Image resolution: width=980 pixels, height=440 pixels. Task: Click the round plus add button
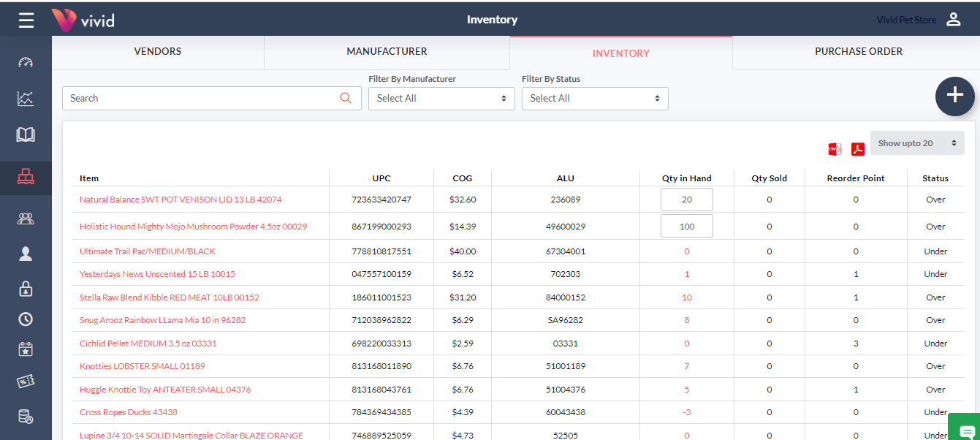point(954,96)
